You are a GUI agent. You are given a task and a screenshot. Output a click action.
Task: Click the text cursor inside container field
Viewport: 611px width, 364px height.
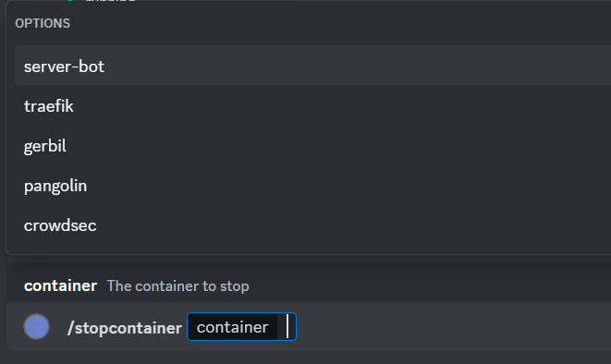(287, 327)
